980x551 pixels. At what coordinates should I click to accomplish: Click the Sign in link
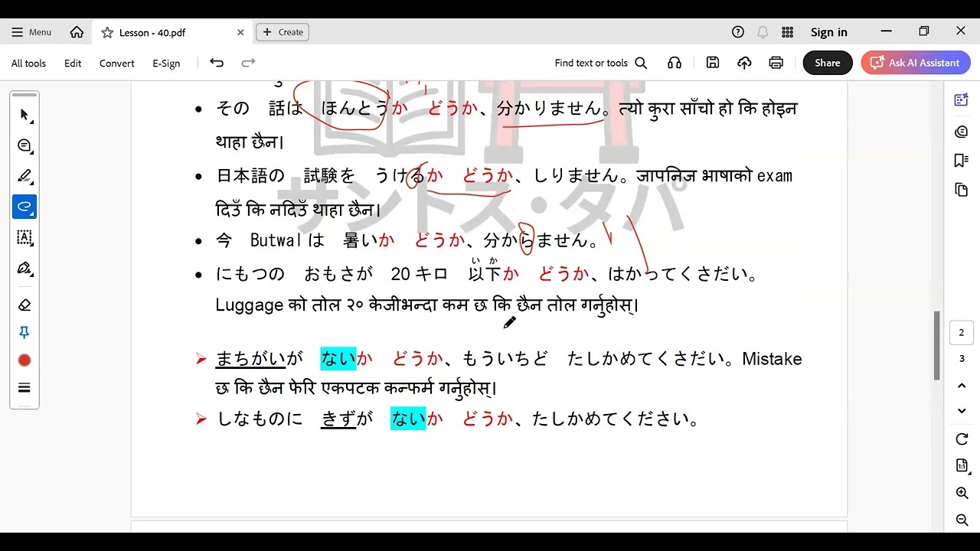pyautogui.click(x=829, y=32)
